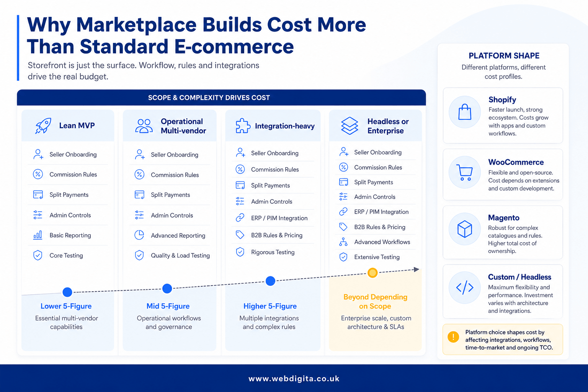Click Split Payments text in Lean MVP column
The width and height of the screenshot is (588, 392).
point(69,194)
